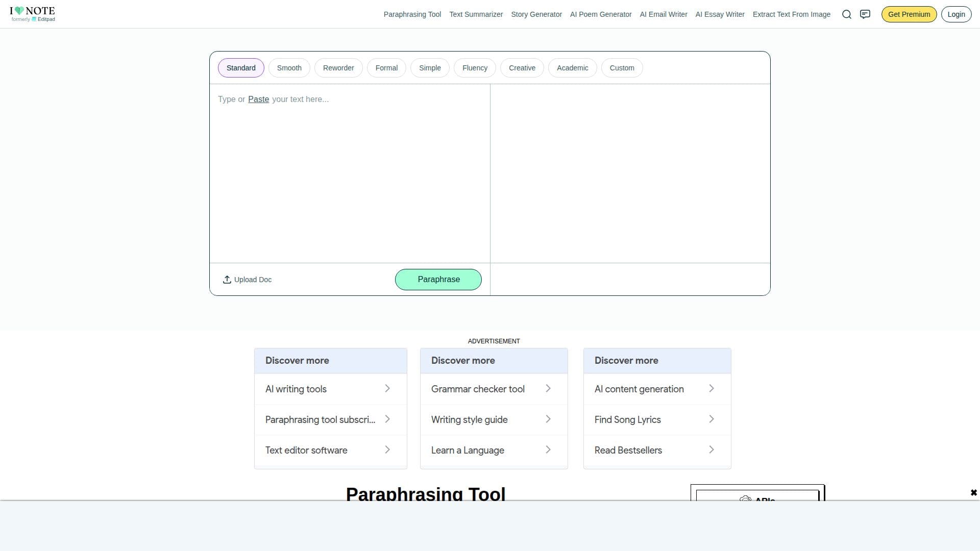
Task: Click the Paraphrase button
Action: point(438,280)
